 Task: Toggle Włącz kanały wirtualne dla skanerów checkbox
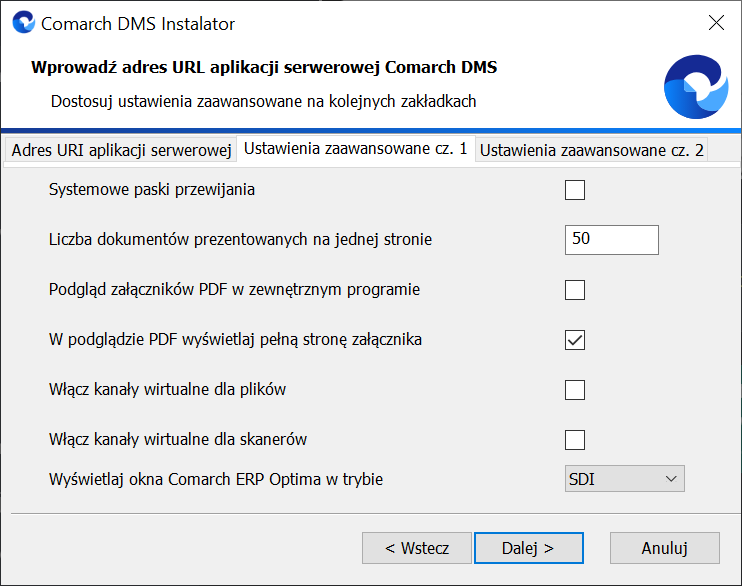tap(574, 440)
